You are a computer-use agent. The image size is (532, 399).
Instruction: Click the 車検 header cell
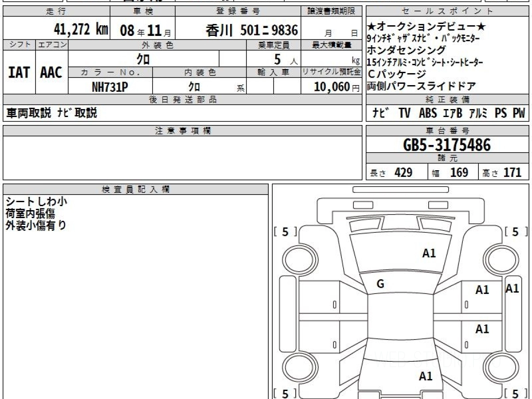pos(143,12)
